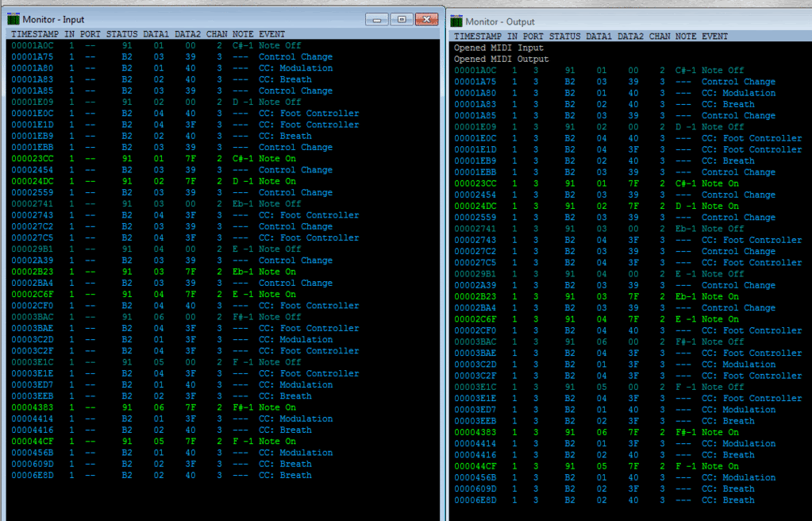This screenshot has height=521, width=812.
Task: Click 'F -1 Note On' in Input monitor
Action: 264,442
